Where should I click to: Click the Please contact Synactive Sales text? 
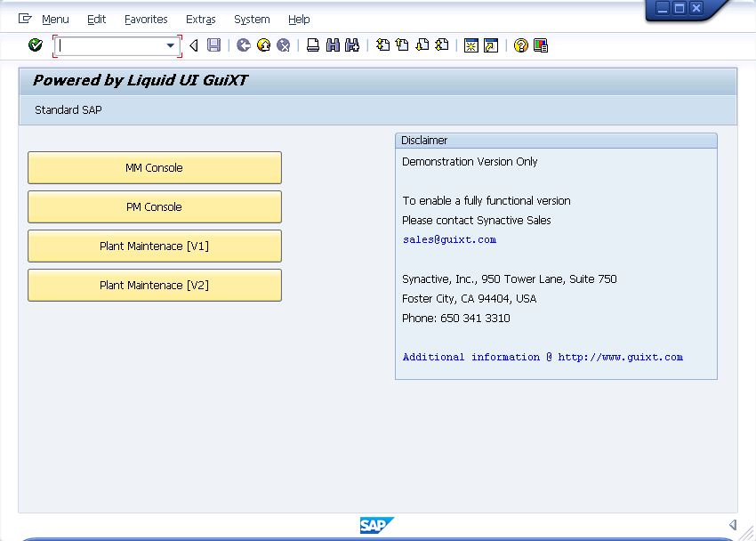pos(477,221)
